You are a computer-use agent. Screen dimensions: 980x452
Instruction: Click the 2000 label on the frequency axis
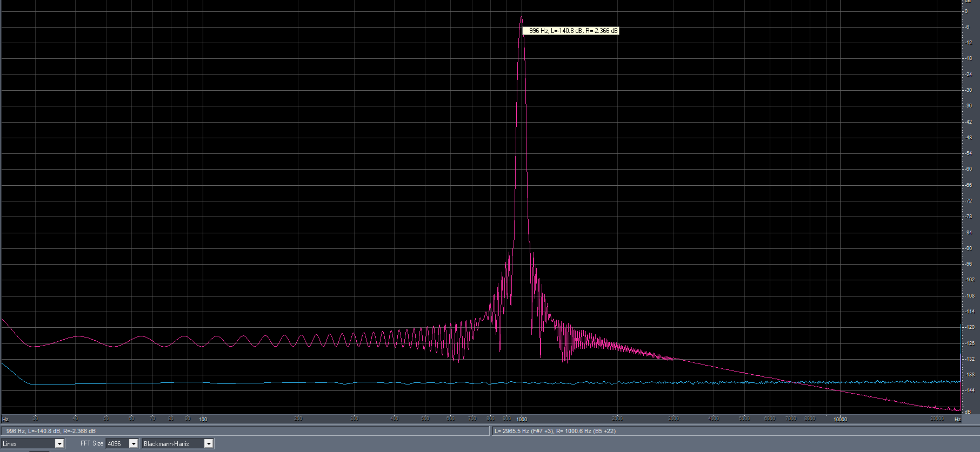(617, 419)
